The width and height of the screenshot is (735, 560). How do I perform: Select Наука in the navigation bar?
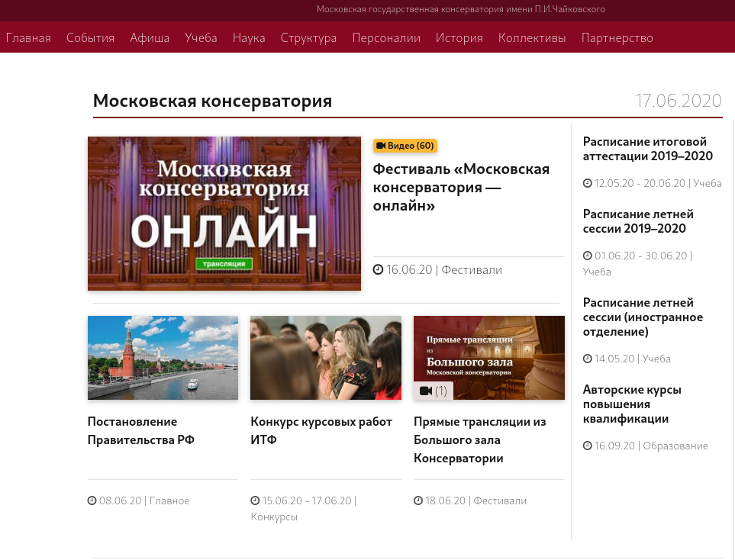point(249,38)
